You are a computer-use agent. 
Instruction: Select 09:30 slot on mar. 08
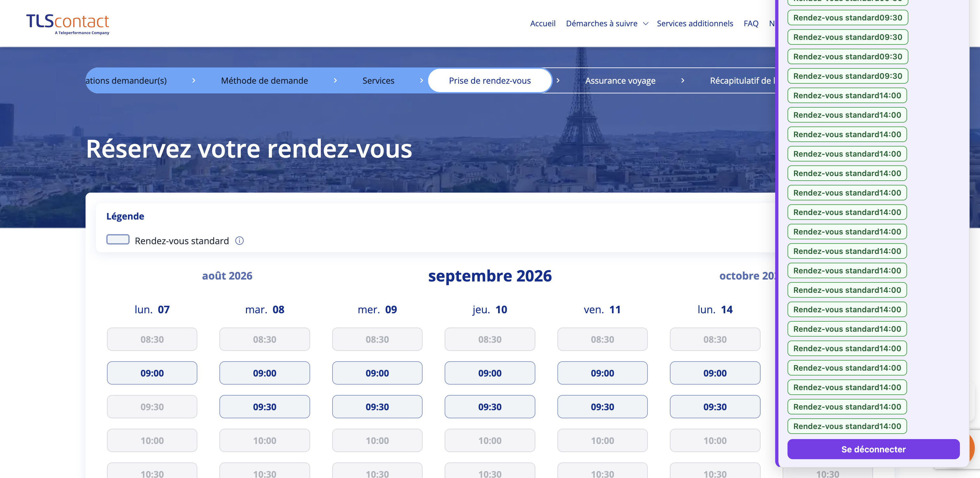265,406
